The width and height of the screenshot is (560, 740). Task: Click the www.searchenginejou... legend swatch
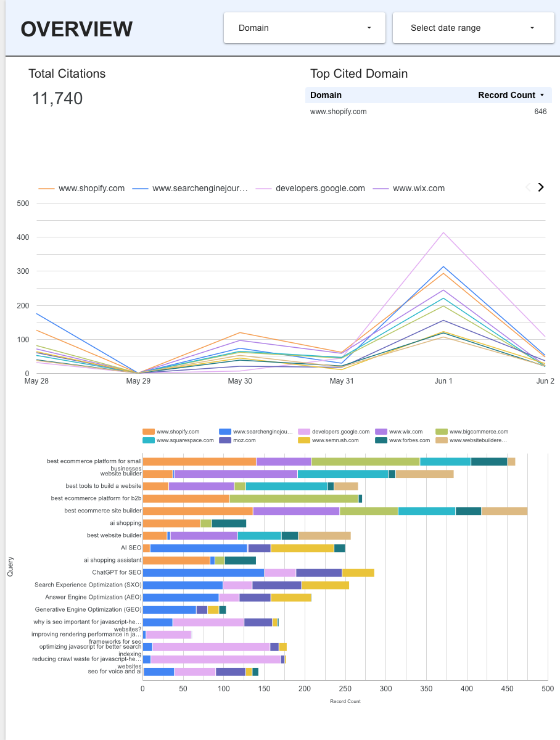[x=225, y=431]
